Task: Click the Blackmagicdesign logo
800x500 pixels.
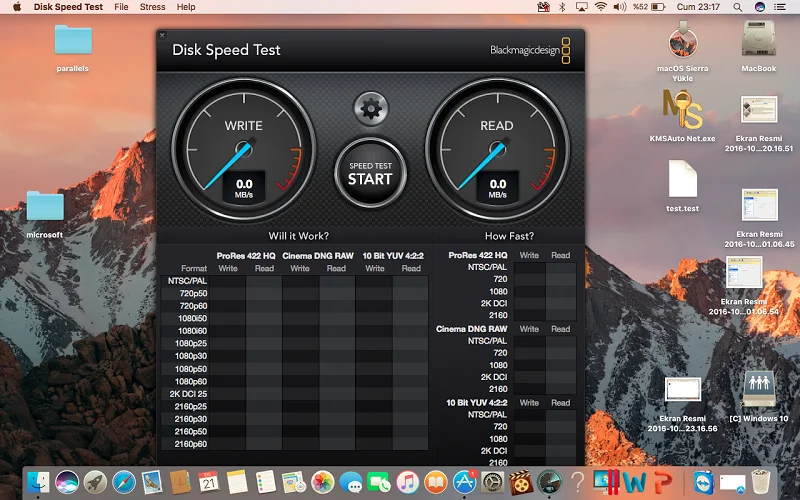Action: 530,50
